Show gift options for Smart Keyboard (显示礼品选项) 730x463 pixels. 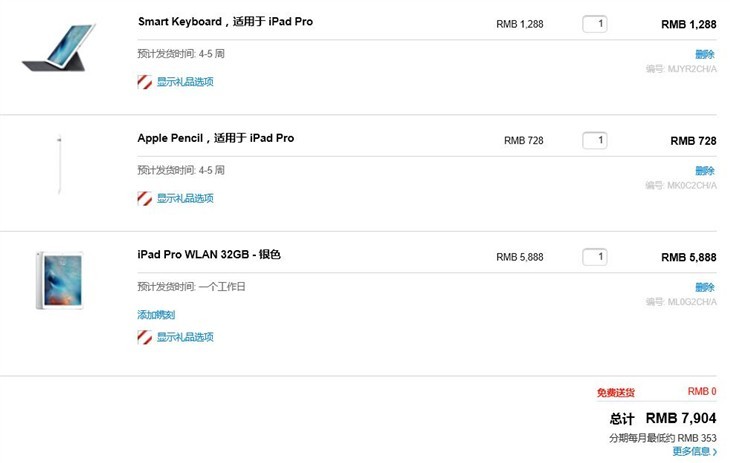(185, 82)
